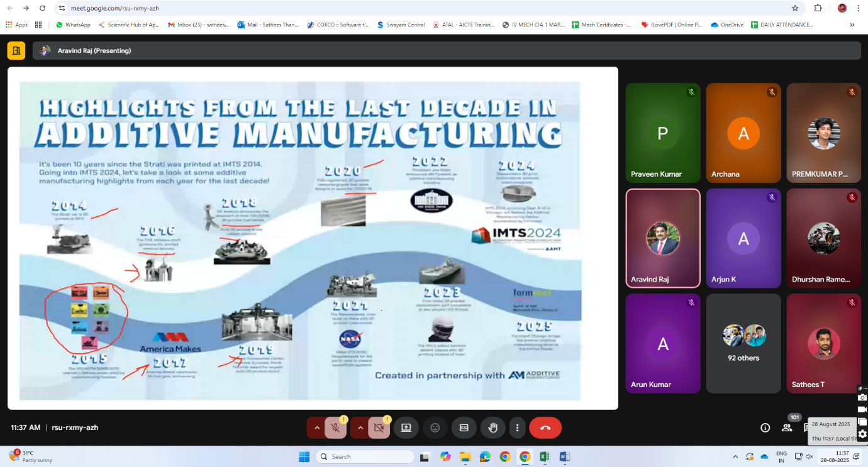Select Arun Kumar participant tile
Viewport: 868px width, 467px height.
point(662,343)
